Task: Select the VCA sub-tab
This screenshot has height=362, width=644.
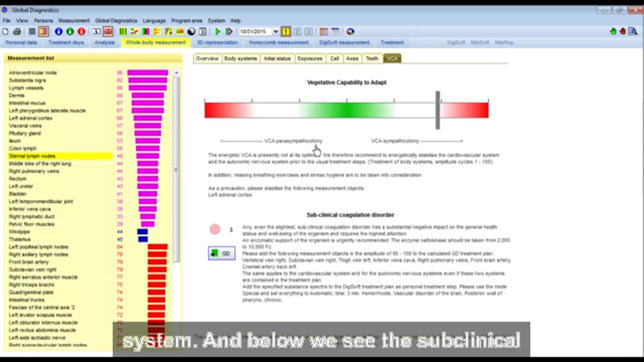Action: pyautogui.click(x=392, y=58)
